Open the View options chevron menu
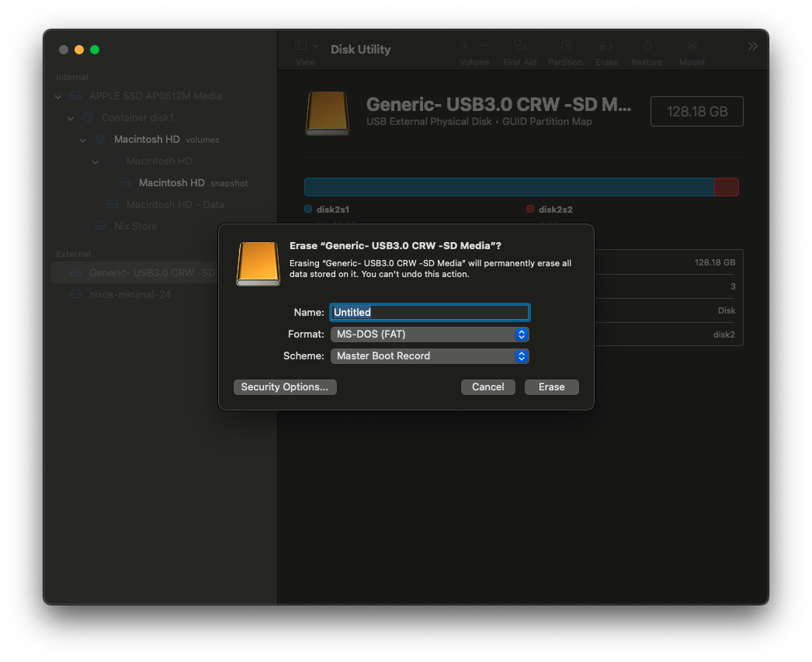The image size is (812, 662). pos(315,46)
